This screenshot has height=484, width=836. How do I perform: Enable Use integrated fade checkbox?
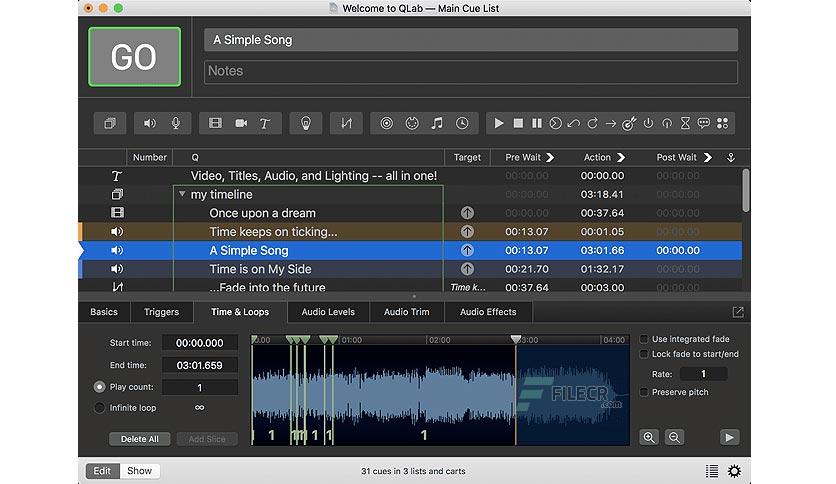(x=644, y=339)
